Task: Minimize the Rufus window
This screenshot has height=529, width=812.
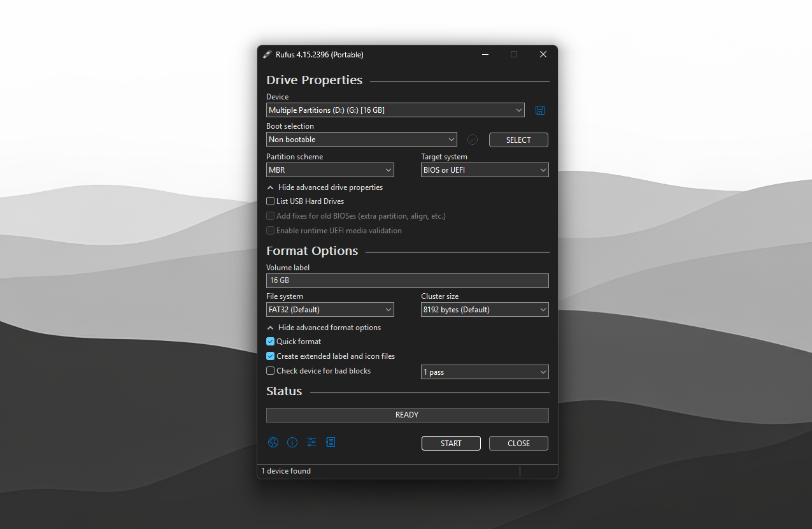Action: click(x=485, y=55)
